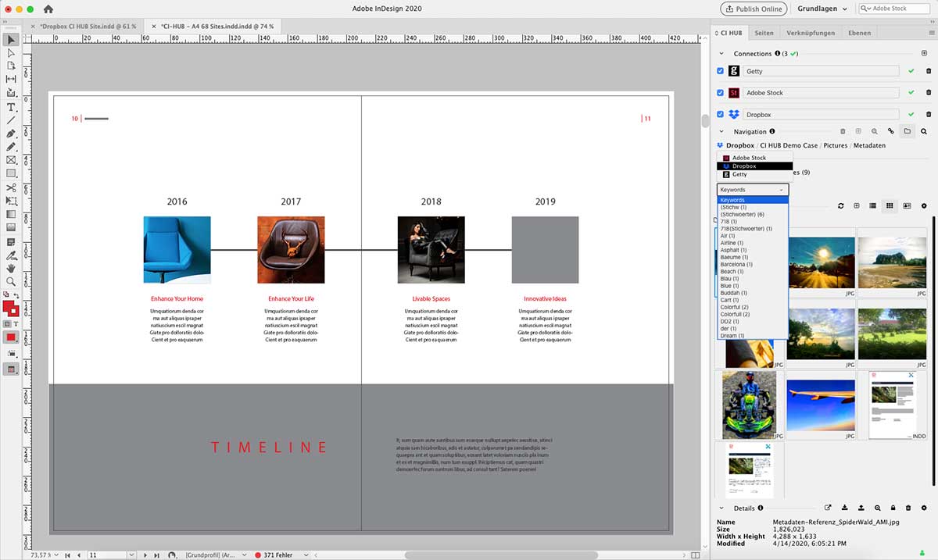The width and height of the screenshot is (938, 560).
Task: Open the Grundlagen workspace dropdown
Action: tap(822, 9)
